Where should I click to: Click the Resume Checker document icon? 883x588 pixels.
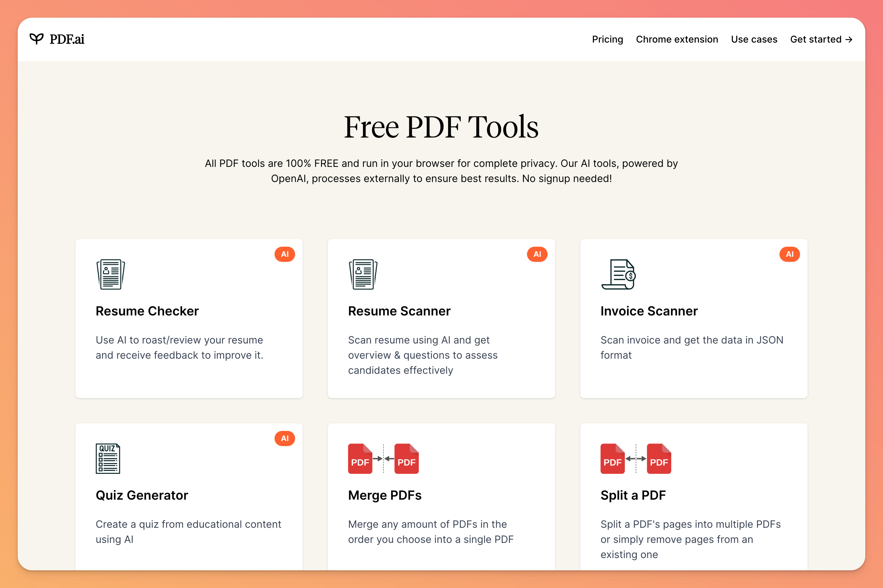[111, 274]
